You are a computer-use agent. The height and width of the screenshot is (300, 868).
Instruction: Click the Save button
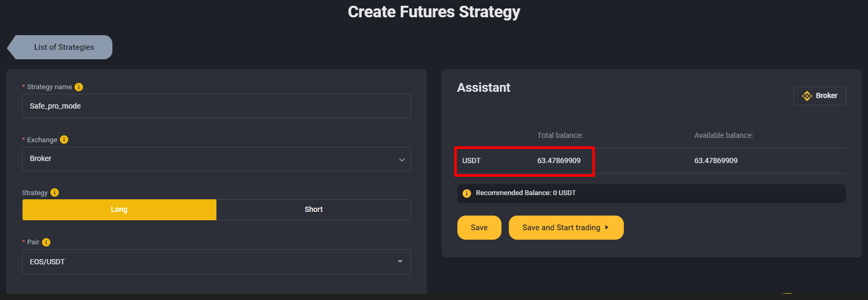[x=479, y=228]
